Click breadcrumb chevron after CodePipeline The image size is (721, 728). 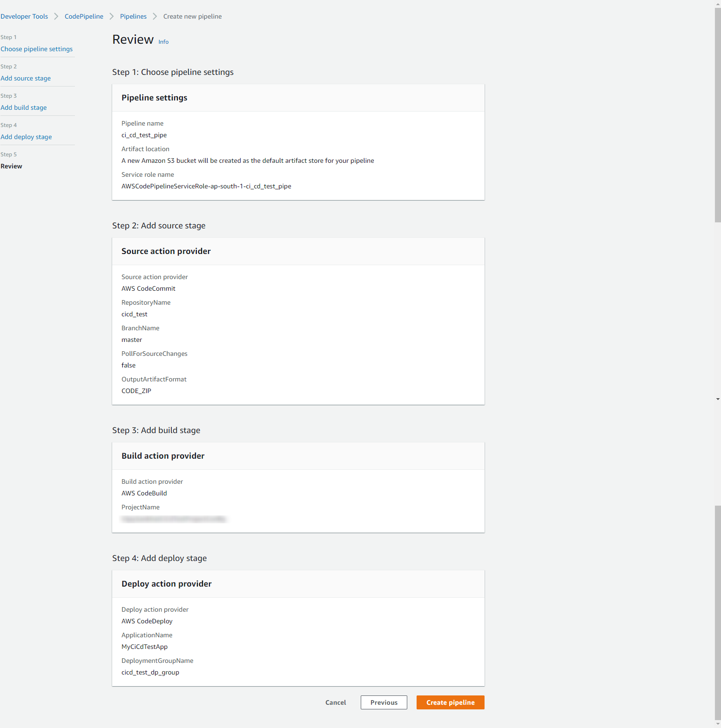(x=112, y=16)
